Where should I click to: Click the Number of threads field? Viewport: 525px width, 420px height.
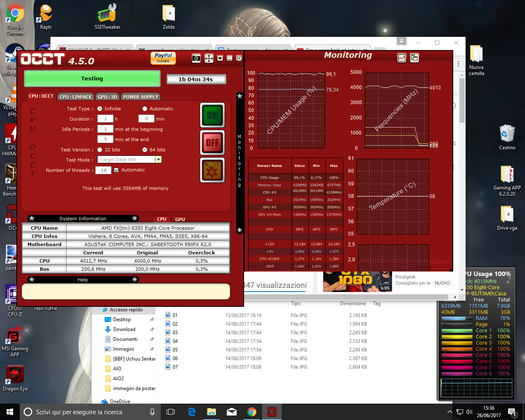pyautogui.click(x=103, y=170)
